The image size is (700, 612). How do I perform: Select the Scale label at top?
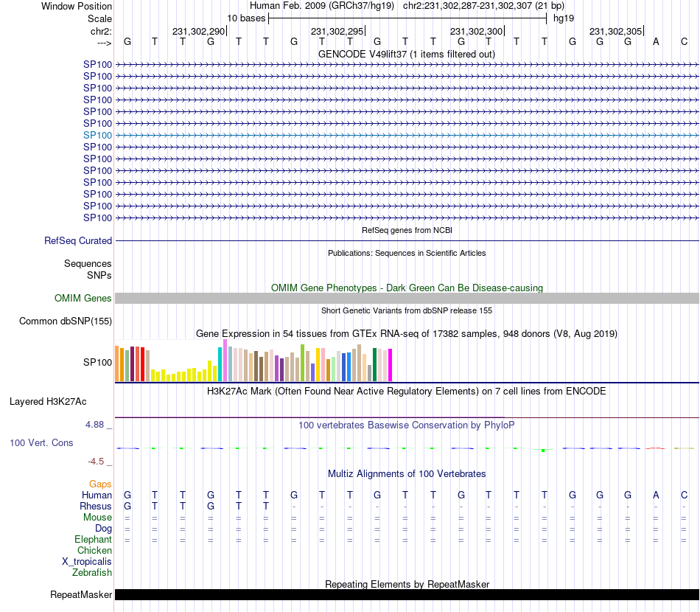(x=99, y=18)
